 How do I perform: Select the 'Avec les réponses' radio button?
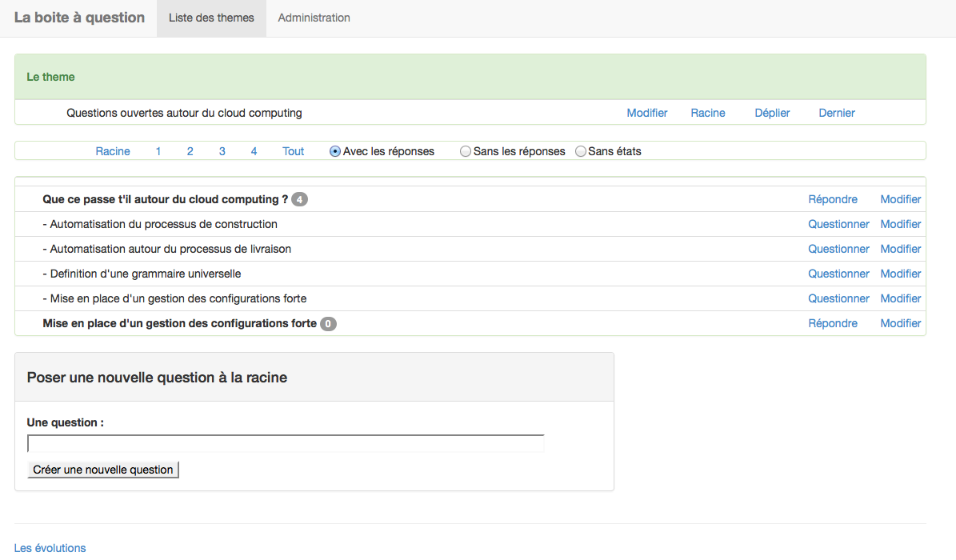click(335, 151)
